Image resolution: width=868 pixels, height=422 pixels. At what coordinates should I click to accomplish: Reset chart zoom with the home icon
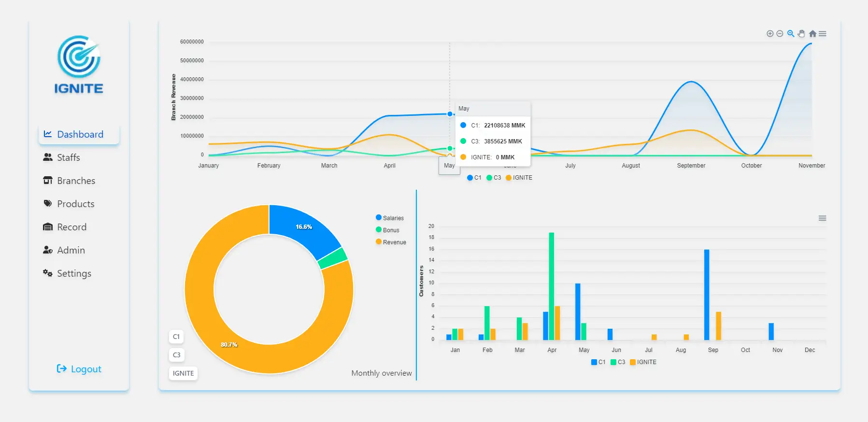[x=812, y=34]
